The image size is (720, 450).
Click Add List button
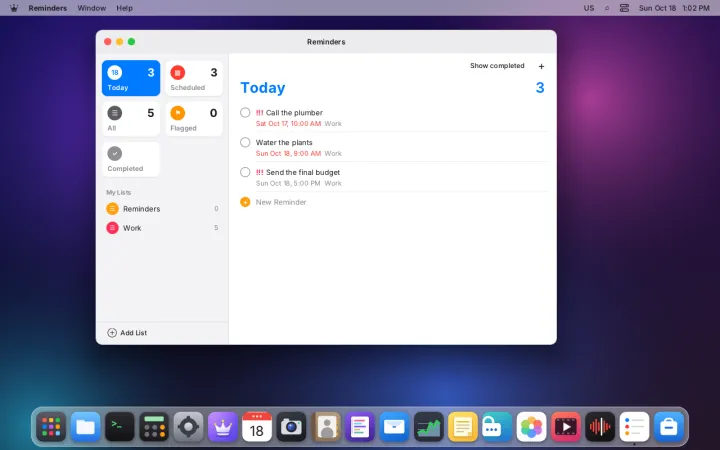(x=127, y=333)
